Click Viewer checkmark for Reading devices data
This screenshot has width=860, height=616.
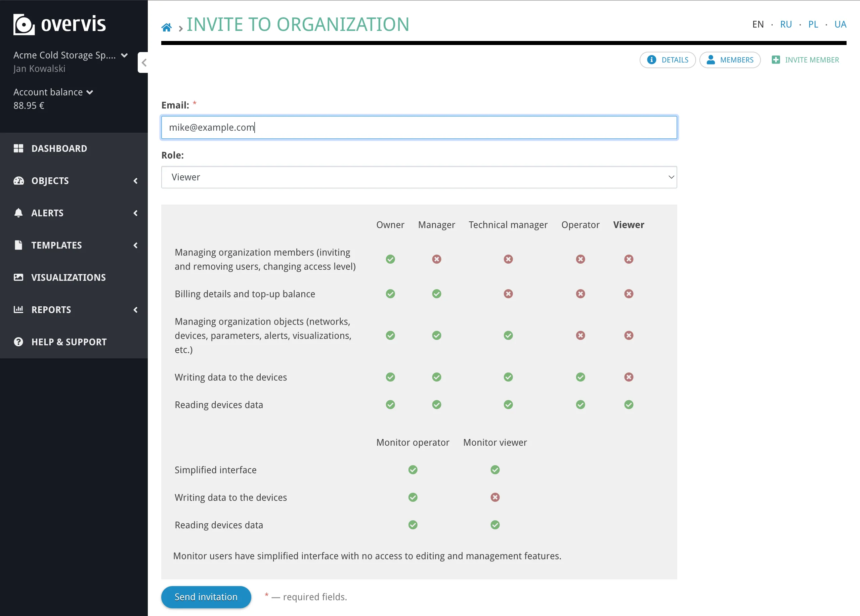(x=629, y=405)
